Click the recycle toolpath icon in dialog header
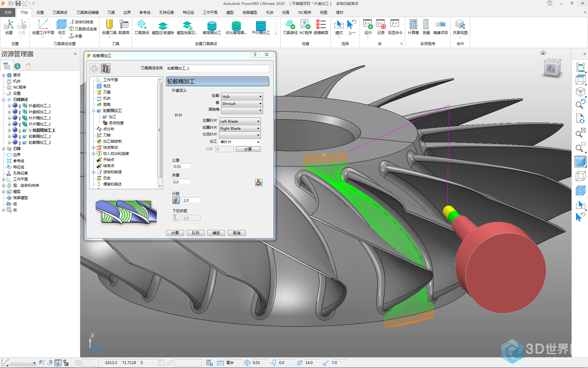This screenshot has width=588, height=368. coord(94,68)
